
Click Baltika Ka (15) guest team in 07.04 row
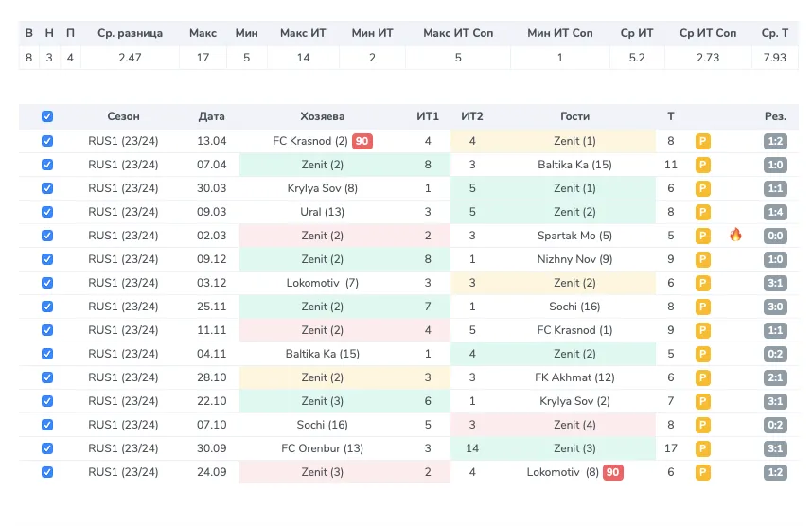point(574,165)
